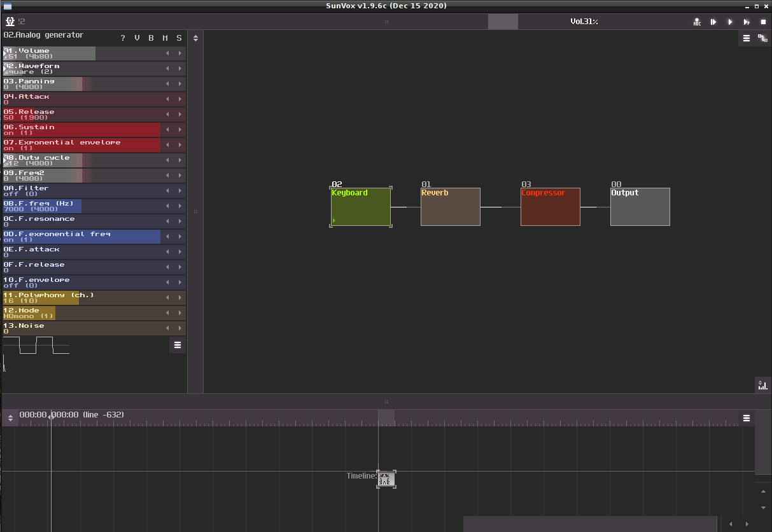772x532 pixels.
Task: Show help for the Analog generator
Action: coord(123,38)
